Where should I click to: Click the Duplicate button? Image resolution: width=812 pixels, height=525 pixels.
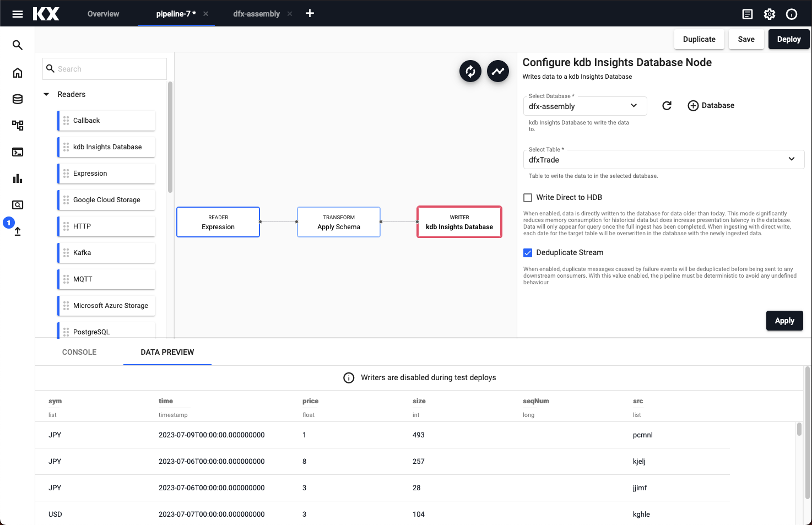(x=699, y=39)
